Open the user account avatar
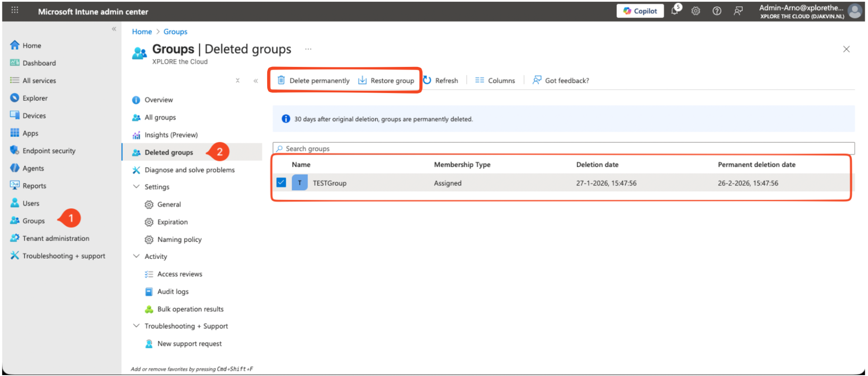The image size is (868, 376). click(x=854, y=11)
